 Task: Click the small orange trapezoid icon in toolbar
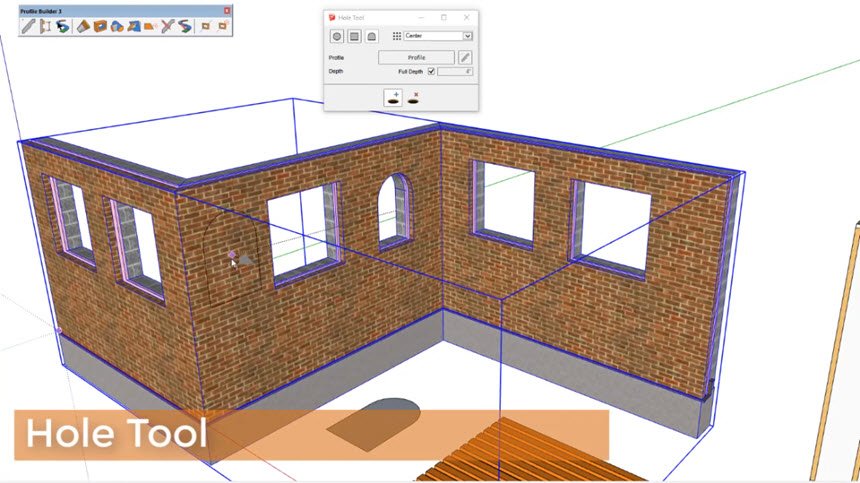click(149, 26)
